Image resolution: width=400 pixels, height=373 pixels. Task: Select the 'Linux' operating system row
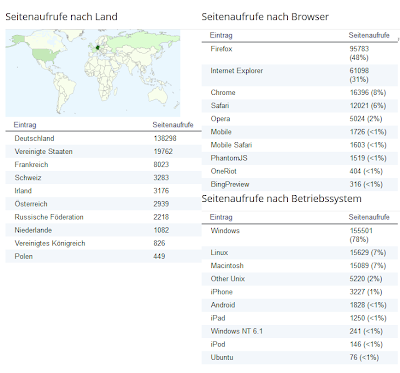click(300, 253)
